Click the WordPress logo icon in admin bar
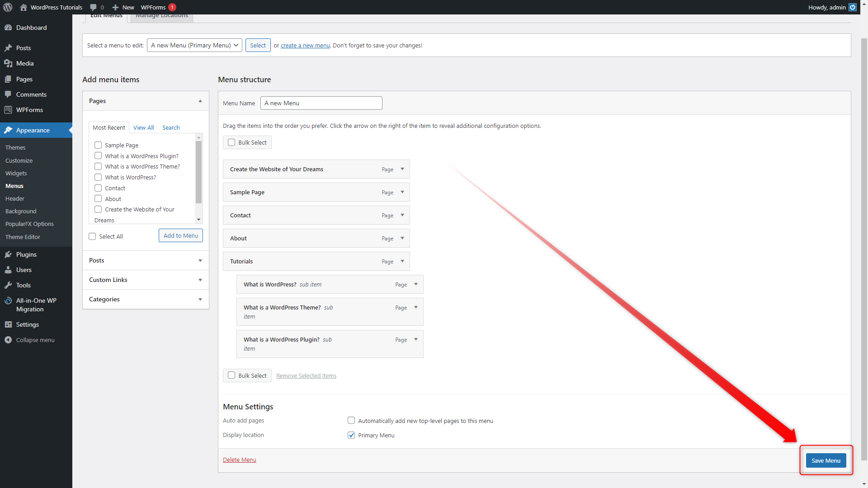 click(x=8, y=7)
